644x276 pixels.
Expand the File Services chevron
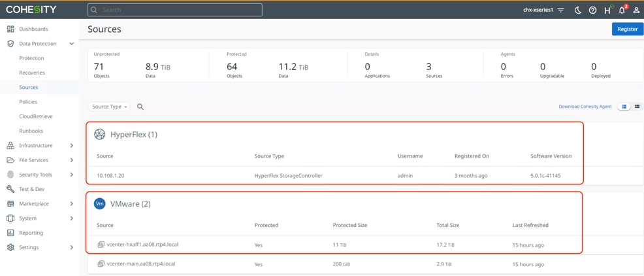(x=71, y=160)
